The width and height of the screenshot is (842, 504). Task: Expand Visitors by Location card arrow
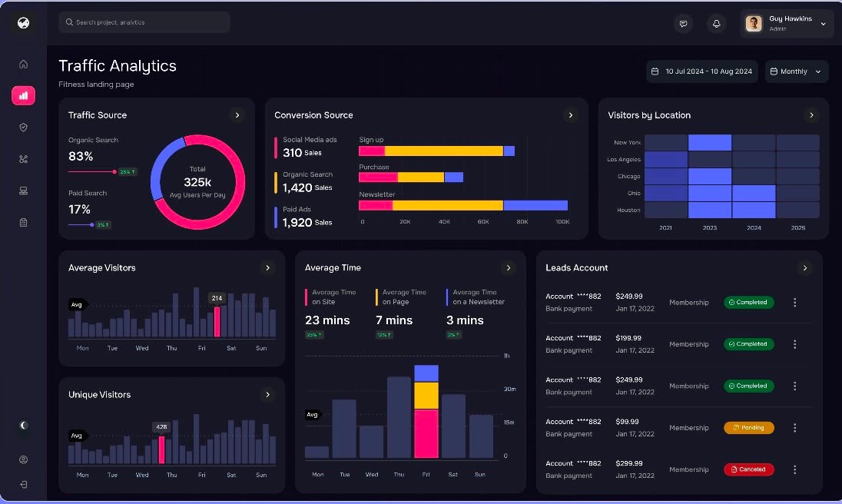811,115
